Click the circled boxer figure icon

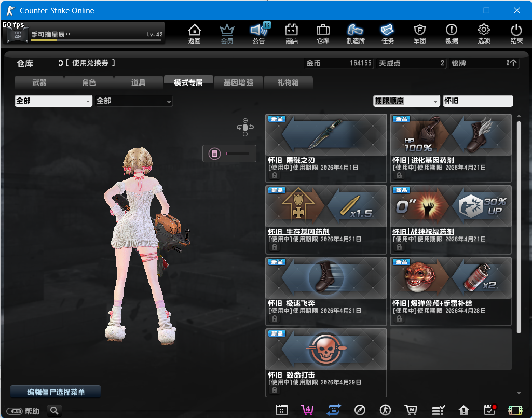(x=386, y=410)
